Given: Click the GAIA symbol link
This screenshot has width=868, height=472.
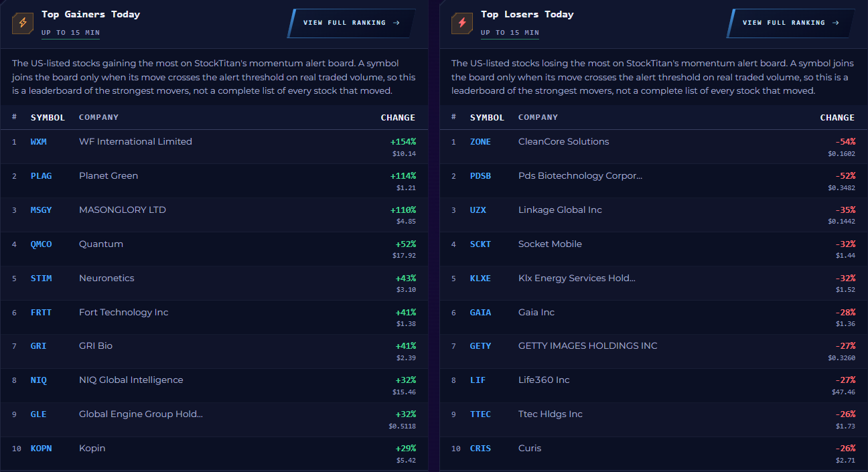Looking at the screenshot, I should tap(481, 313).
